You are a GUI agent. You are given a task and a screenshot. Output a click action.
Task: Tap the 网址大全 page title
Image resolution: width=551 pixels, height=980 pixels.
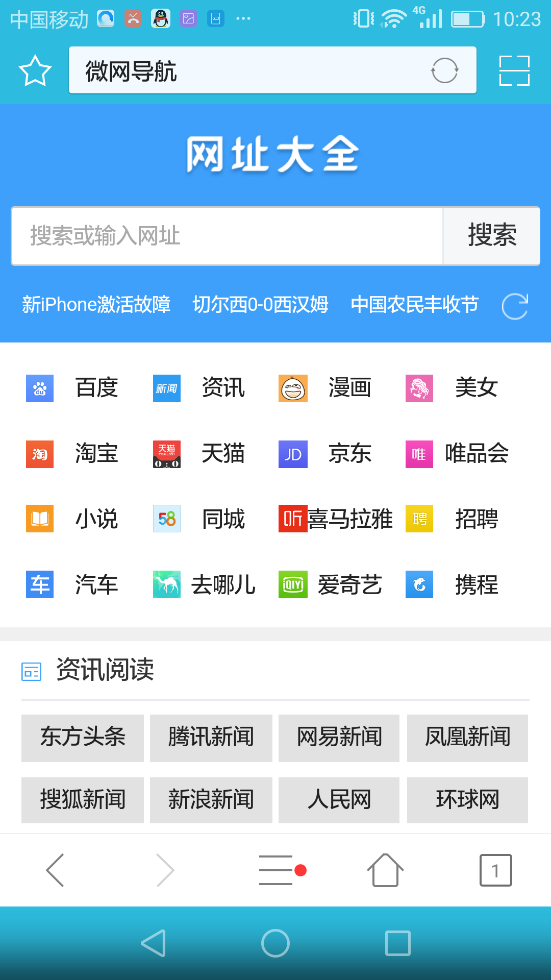pos(273,154)
